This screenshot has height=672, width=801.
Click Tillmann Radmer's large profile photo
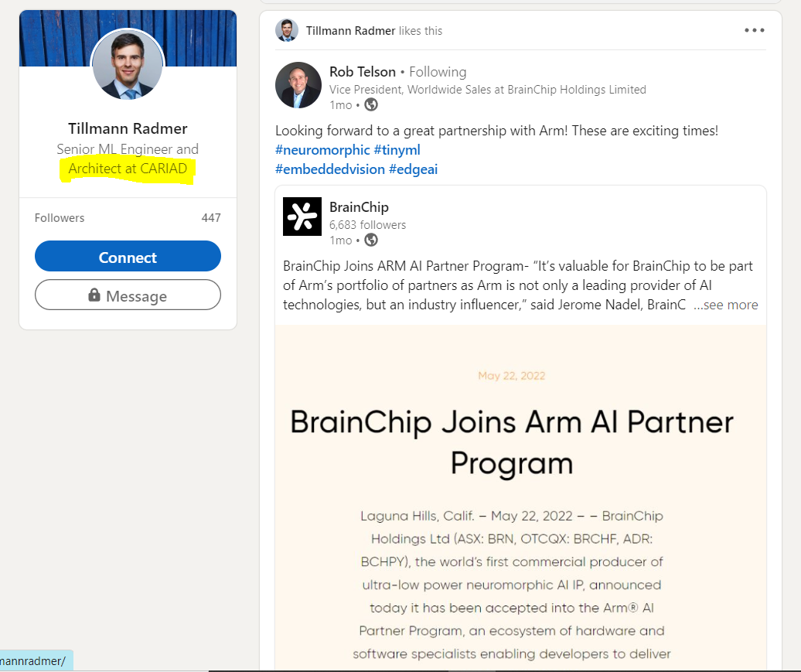click(128, 66)
